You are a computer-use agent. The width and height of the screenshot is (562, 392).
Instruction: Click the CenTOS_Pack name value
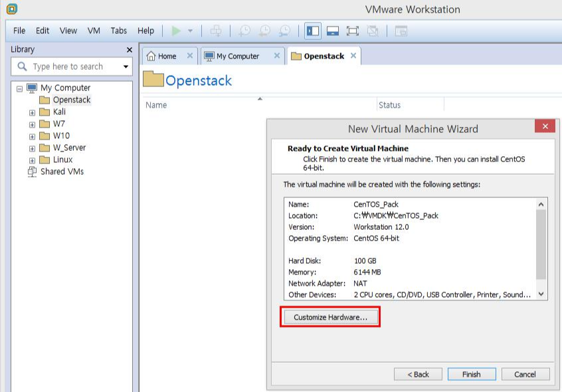coord(376,204)
